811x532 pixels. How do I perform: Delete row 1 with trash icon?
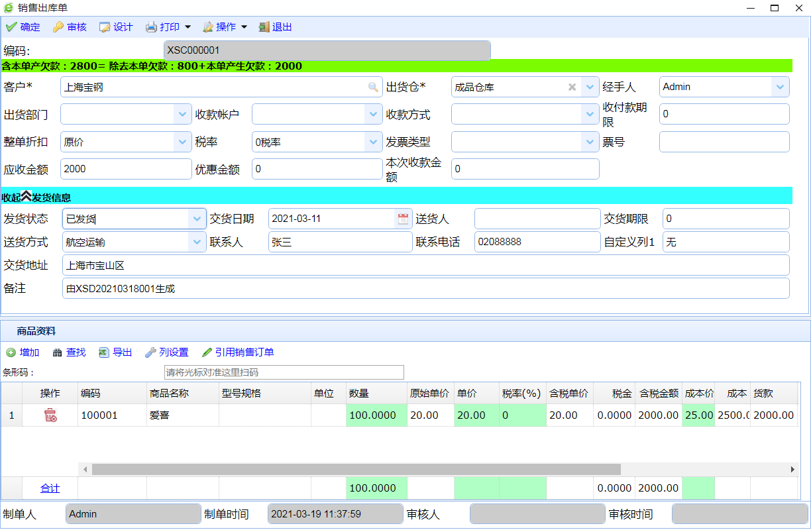pyautogui.click(x=50, y=415)
